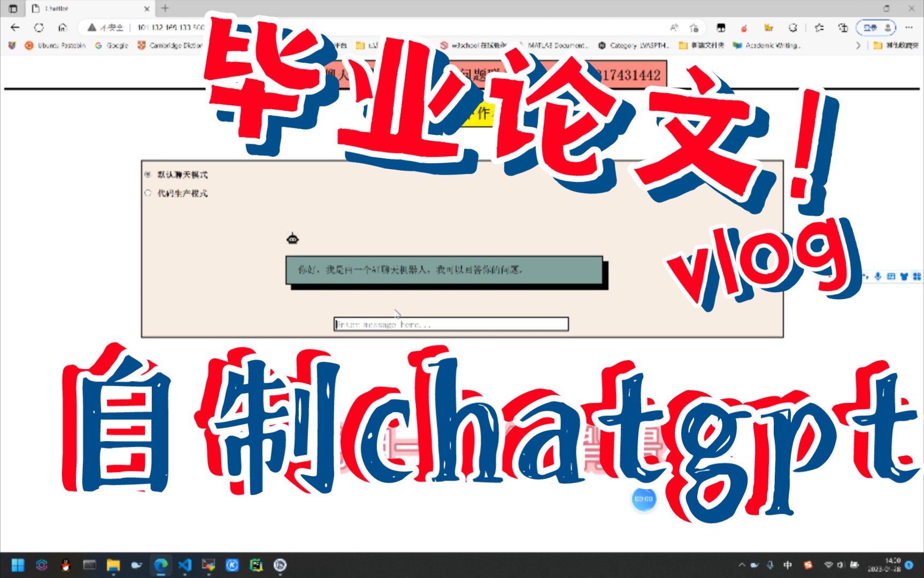The image size is (924, 578).
Task: Open the Windows Start menu
Action: click(x=18, y=565)
